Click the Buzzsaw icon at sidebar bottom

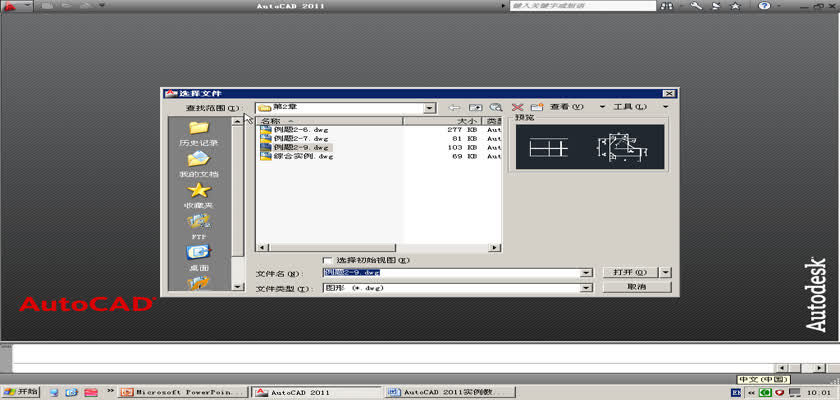(199, 283)
